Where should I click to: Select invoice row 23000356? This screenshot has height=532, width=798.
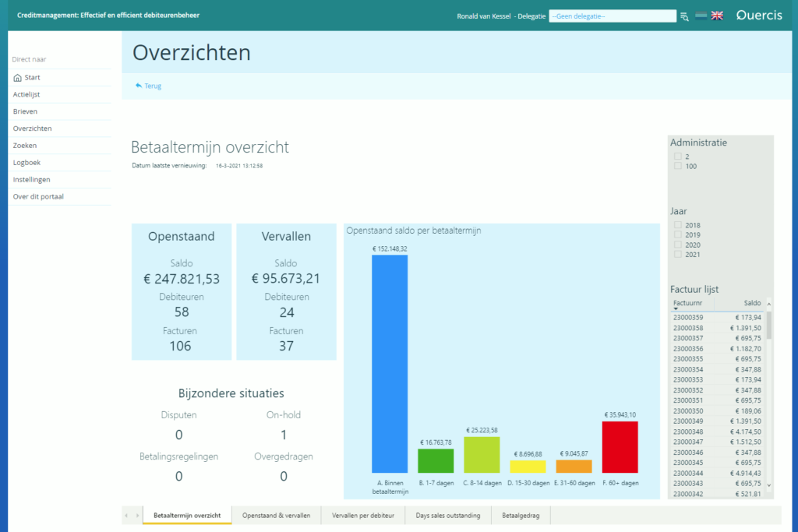click(x=717, y=349)
